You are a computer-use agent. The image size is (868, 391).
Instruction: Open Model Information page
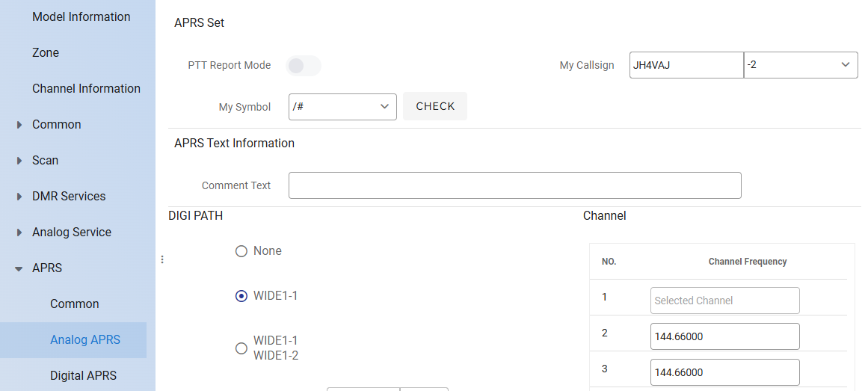point(81,16)
